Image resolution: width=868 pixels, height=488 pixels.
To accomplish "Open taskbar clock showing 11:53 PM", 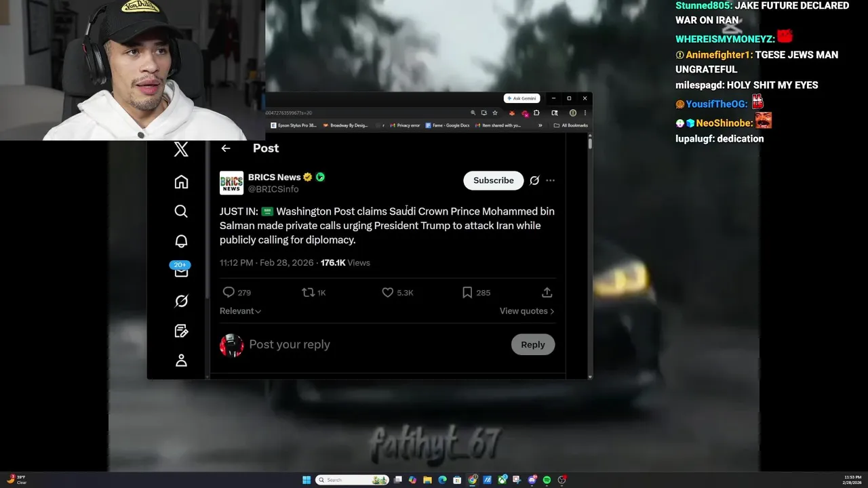I will pyautogui.click(x=853, y=480).
